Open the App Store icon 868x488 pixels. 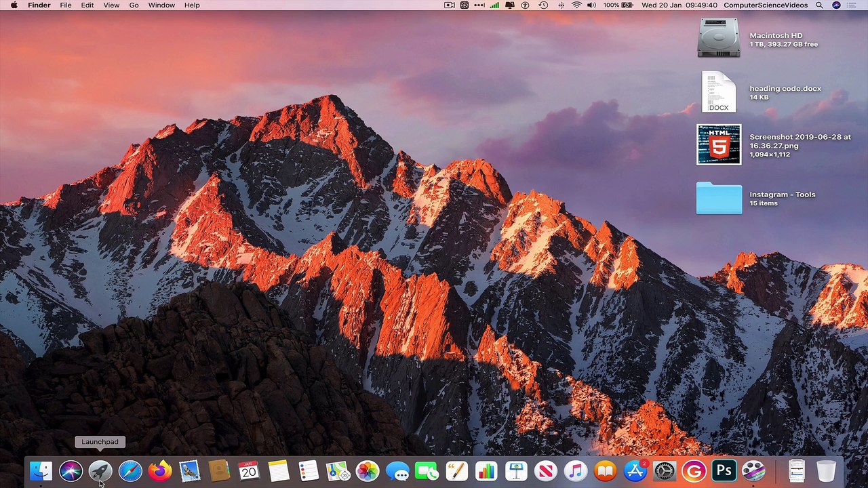click(x=635, y=470)
